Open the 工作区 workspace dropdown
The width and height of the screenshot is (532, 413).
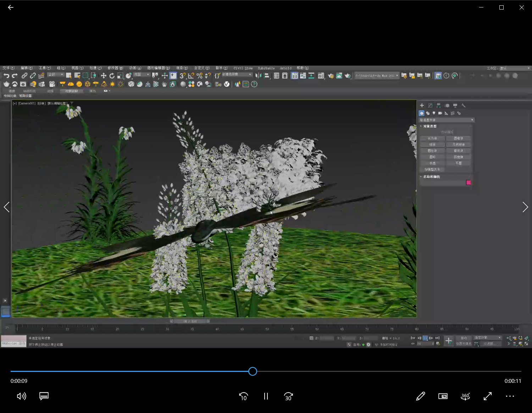click(x=515, y=68)
